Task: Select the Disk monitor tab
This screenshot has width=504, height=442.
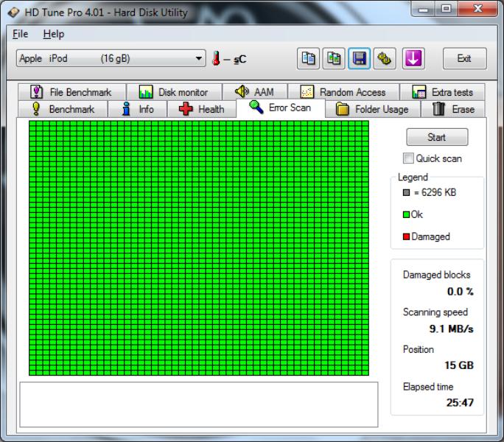Action: click(174, 92)
